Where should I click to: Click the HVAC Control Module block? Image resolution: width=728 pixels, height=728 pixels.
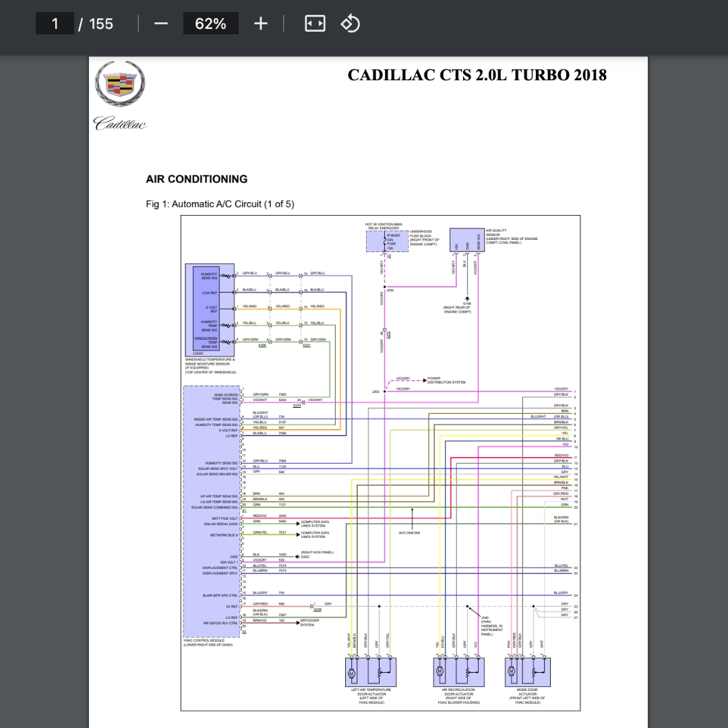(212, 511)
